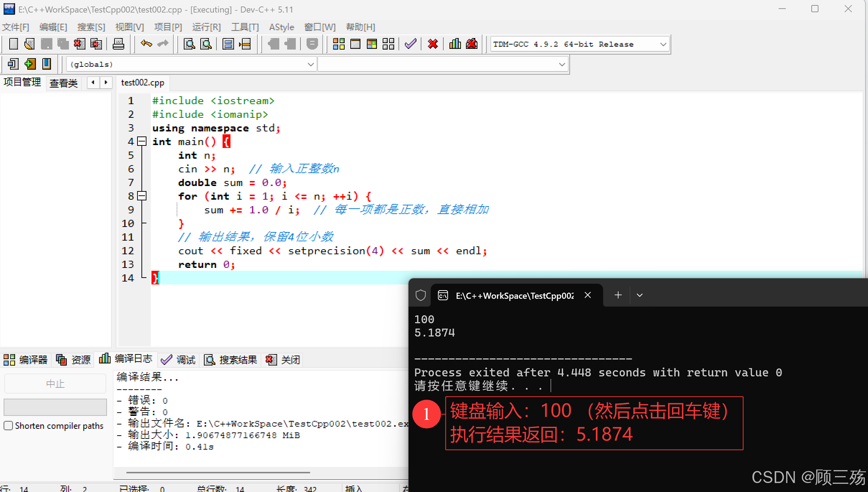
Task: Switch to the 查看类 class view tab
Action: [x=63, y=83]
